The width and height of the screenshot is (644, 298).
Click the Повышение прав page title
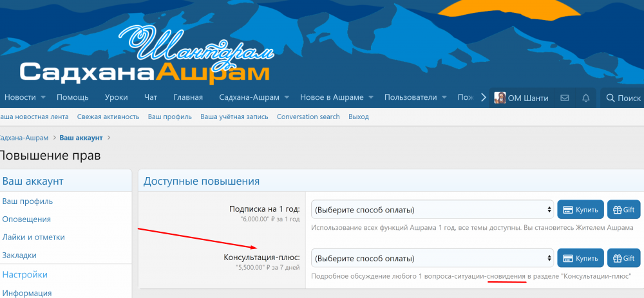coord(50,156)
